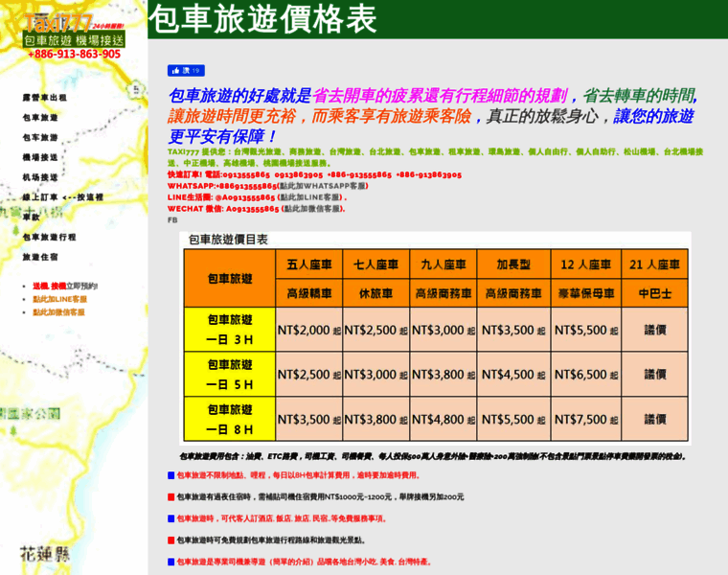Click NT$6,500 price in 5H row
This screenshot has width=728, height=575.
(x=586, y=375)
